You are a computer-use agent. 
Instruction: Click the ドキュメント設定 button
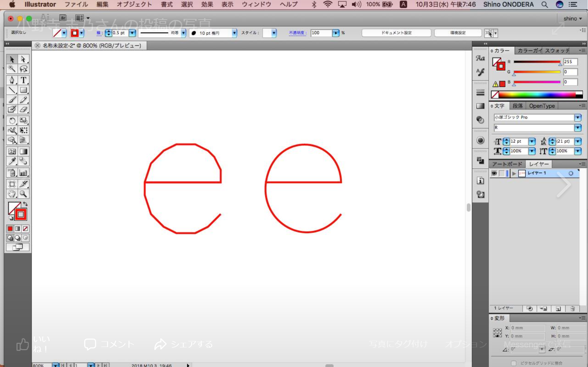pos(396,33)
